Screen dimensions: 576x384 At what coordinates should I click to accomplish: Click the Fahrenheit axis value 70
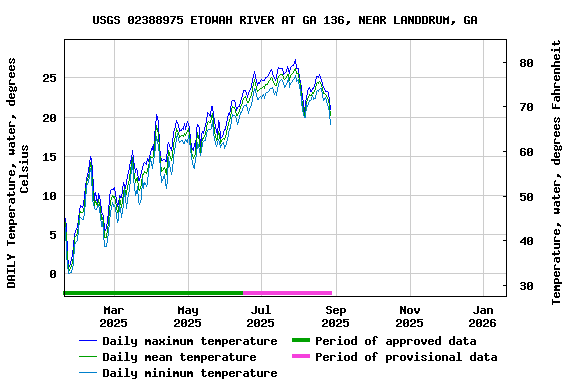[526, 107]
